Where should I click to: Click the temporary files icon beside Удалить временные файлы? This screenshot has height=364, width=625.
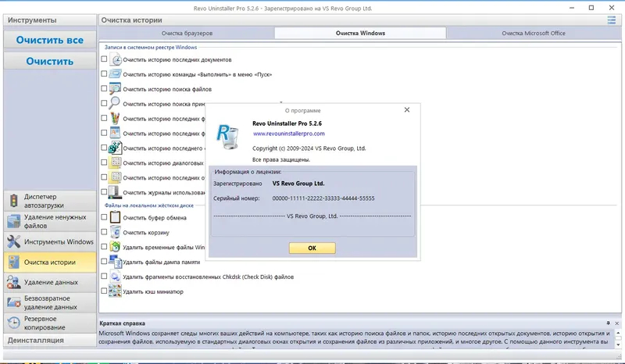[x=115, y=247]
